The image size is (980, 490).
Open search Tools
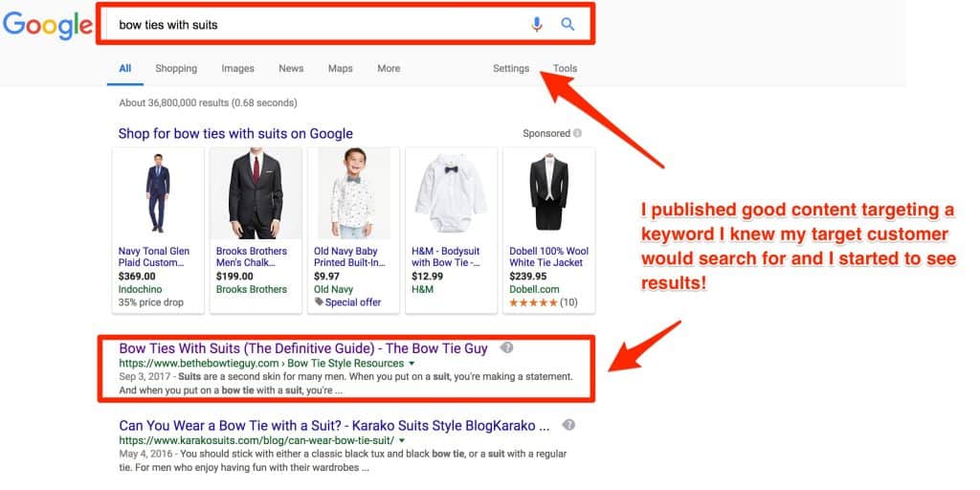click(565, 69)
